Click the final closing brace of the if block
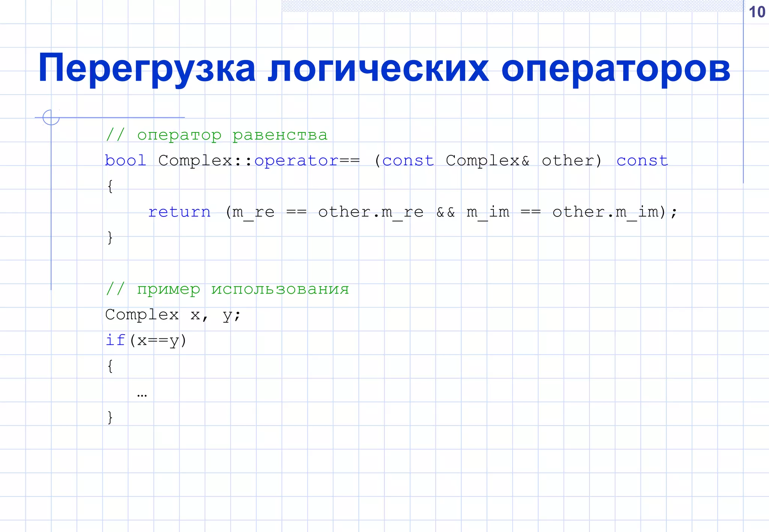This screenshot has height=532, width=769. point(110,417)
